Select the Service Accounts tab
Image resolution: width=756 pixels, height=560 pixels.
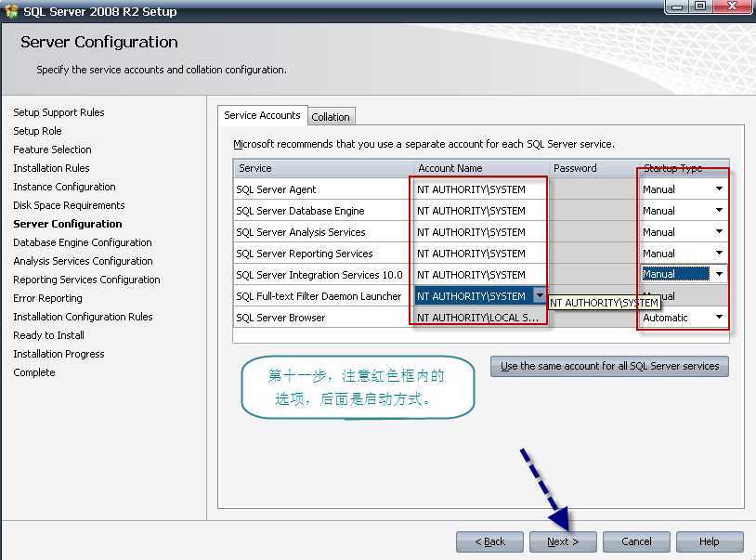(262, 115)
